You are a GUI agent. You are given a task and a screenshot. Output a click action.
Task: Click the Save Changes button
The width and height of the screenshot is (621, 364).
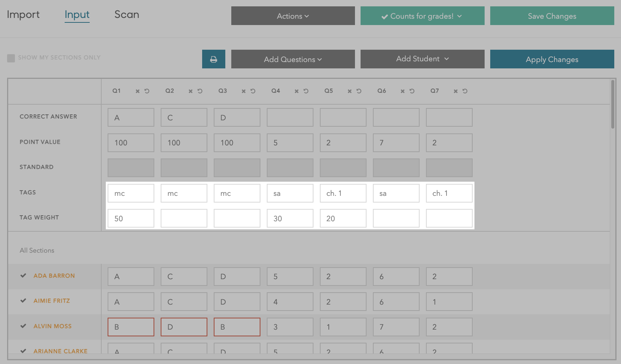[552, 16]
